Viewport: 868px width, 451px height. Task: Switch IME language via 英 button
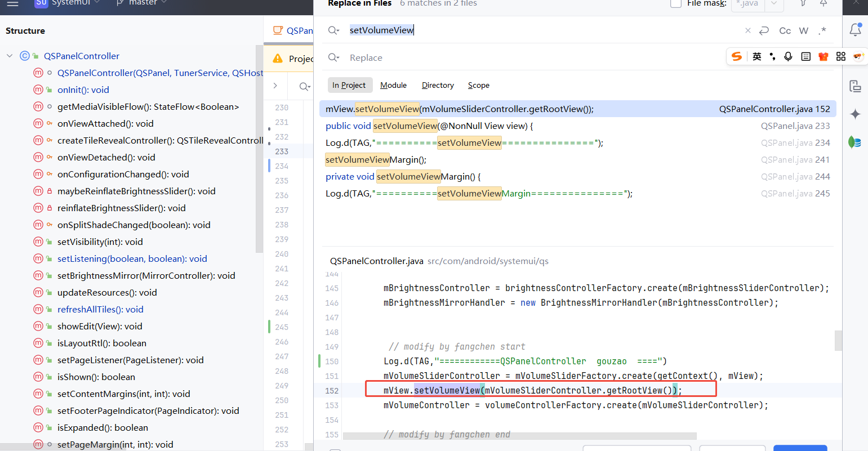[x=757, y=56]
